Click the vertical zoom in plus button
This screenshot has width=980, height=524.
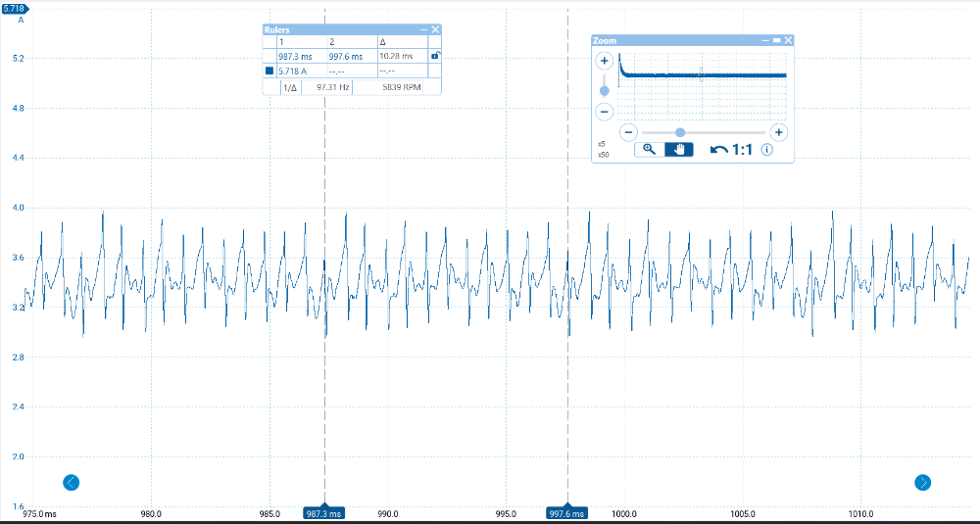click(x=605, y=61)
